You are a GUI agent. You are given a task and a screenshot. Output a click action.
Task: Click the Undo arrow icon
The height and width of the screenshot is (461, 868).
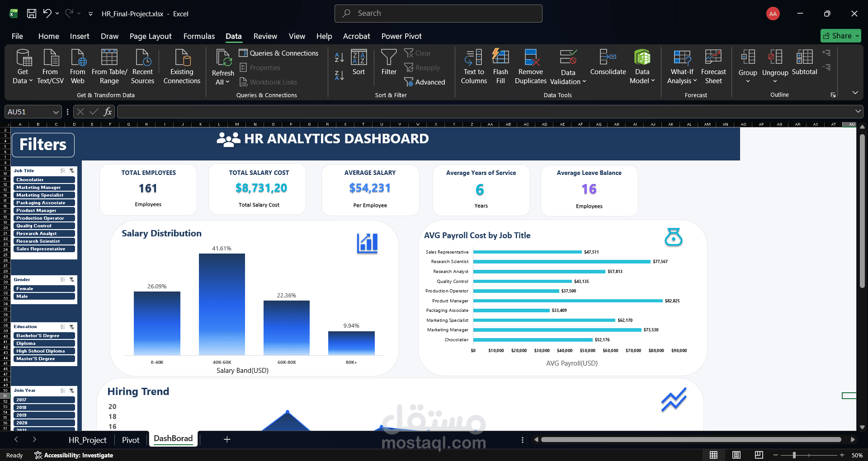(47, 13)
